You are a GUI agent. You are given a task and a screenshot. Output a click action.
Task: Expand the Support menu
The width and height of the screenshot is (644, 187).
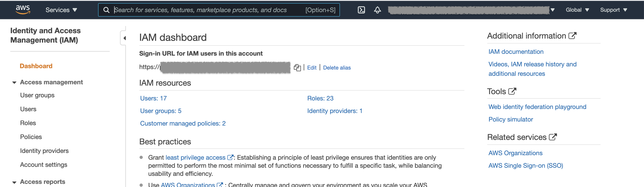[x=613, y=10]
